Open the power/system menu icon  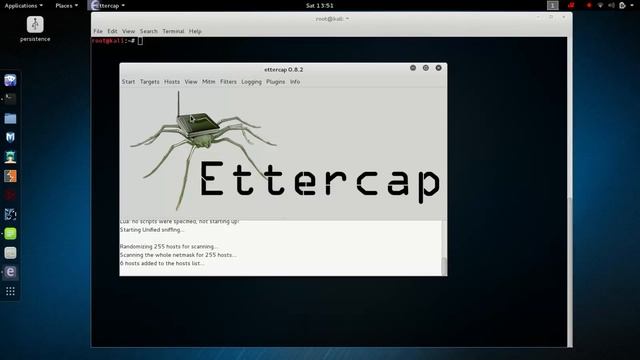click(622, 5)
